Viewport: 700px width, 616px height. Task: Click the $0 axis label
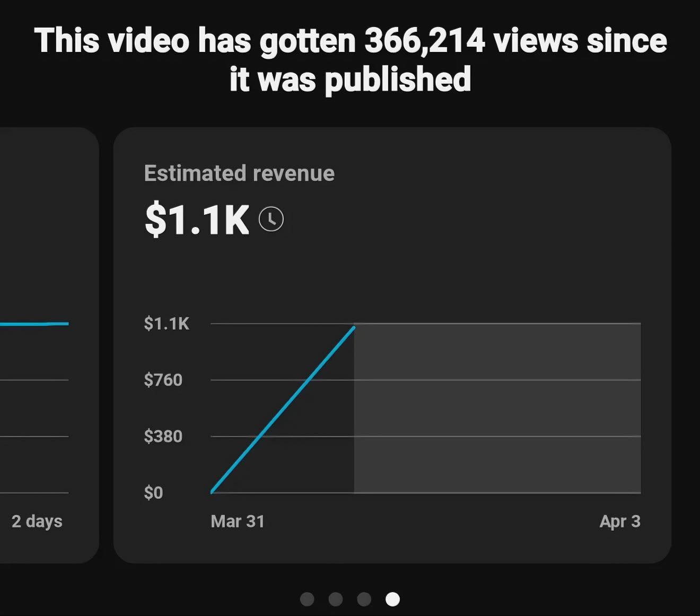pos(153,493)
